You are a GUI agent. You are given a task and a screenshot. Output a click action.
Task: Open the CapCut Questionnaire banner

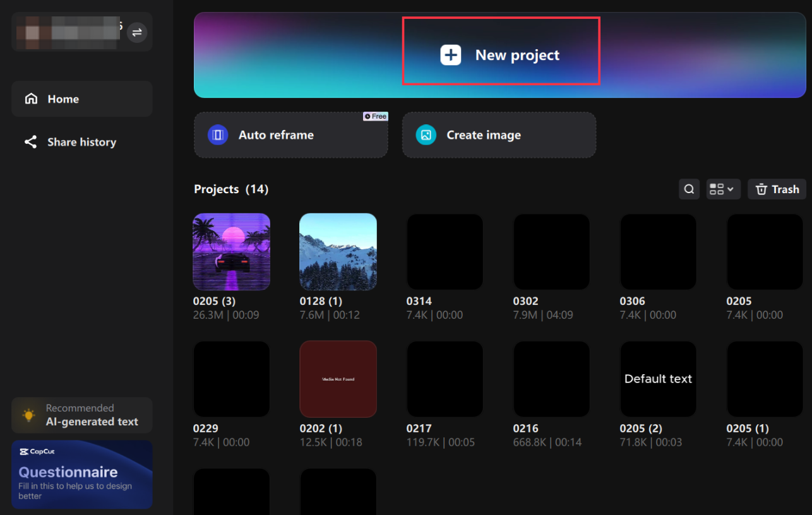pos(82,475)
